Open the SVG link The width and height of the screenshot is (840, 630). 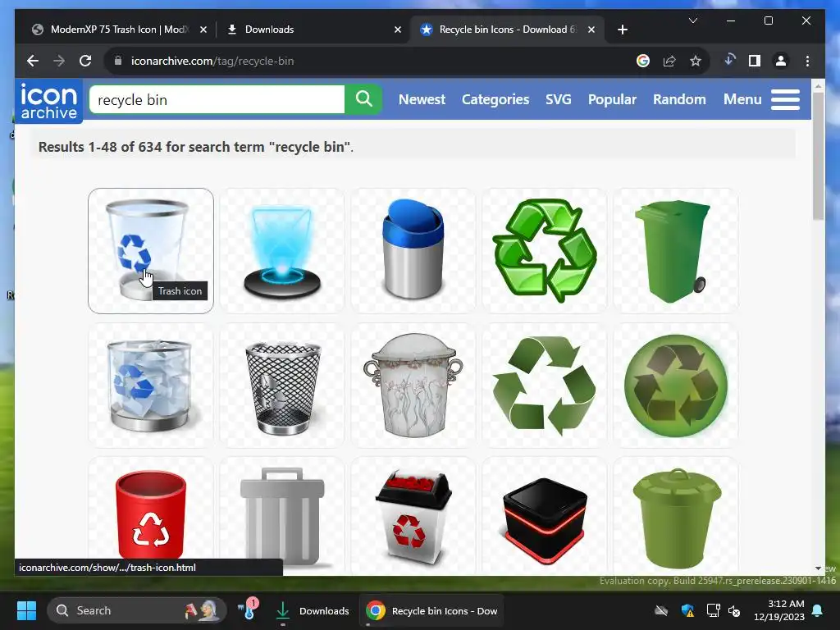click(x=558, y=99)
